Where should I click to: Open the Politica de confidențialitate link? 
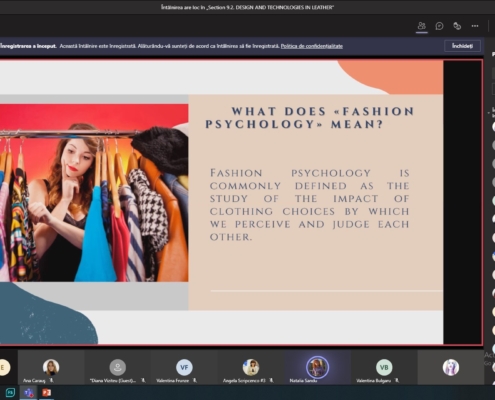312,46
